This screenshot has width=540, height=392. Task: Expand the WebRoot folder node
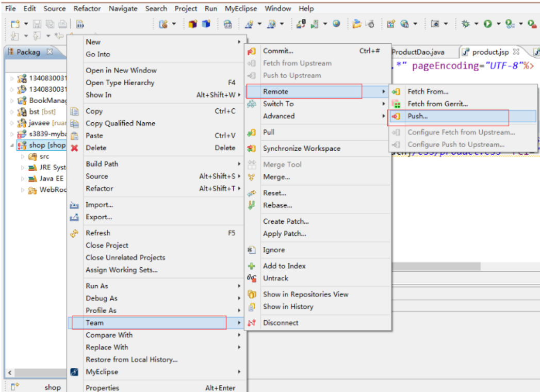(x=23, y=190)
